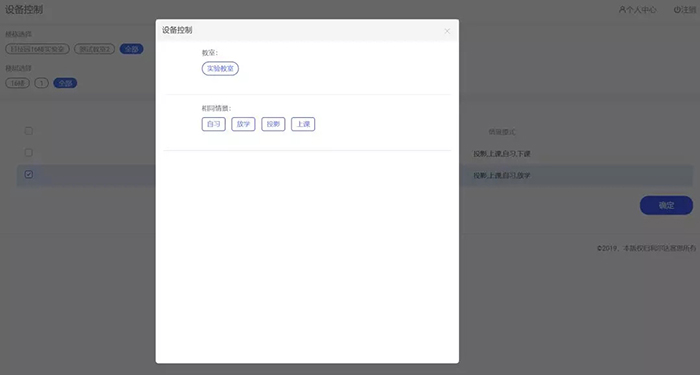This screenshot has width=700, height=375.
Task: Click the 投影,上课,自习,下课 table cell
Action: click(x=502, y=154)
